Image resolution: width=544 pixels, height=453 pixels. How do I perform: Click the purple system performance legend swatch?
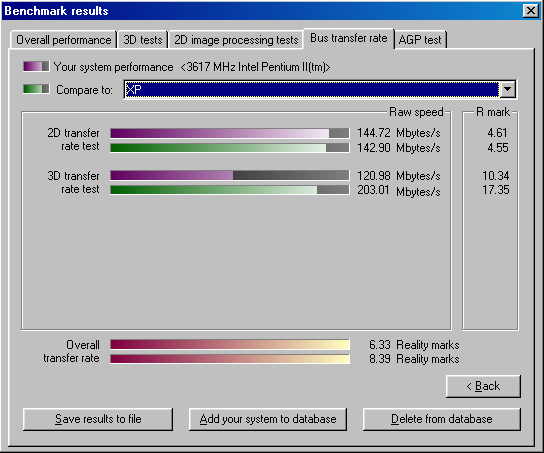[36, 66]
